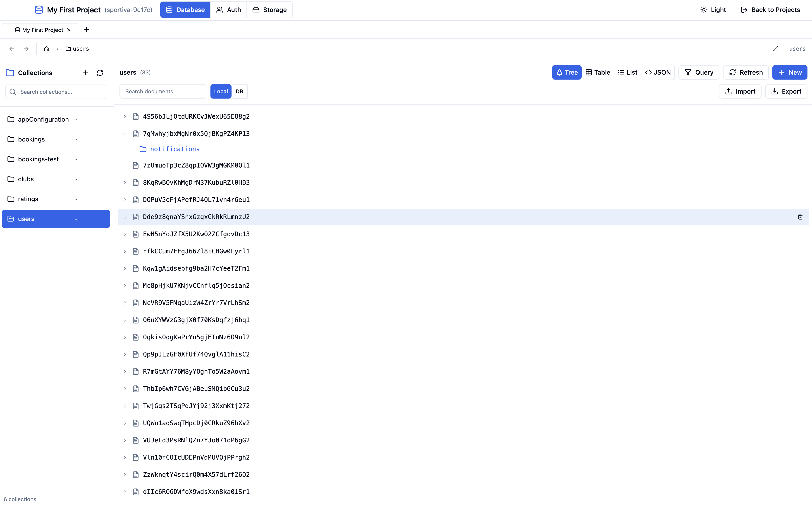Screen dimensions: 812x505
Task: Switch document search to DB mode
Action: tap(239, 91)
